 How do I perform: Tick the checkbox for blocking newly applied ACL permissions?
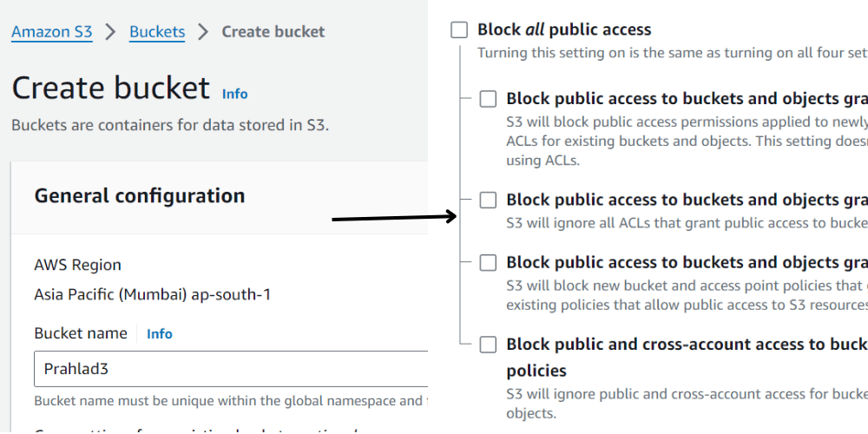tap(488, 99)
